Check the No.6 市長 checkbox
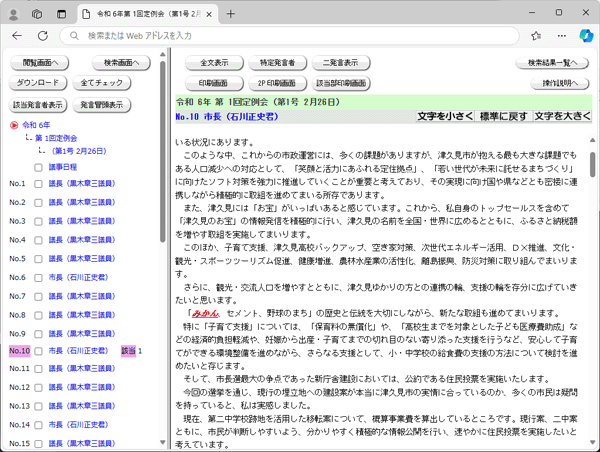600x452 pixels. tap(38, 278)
